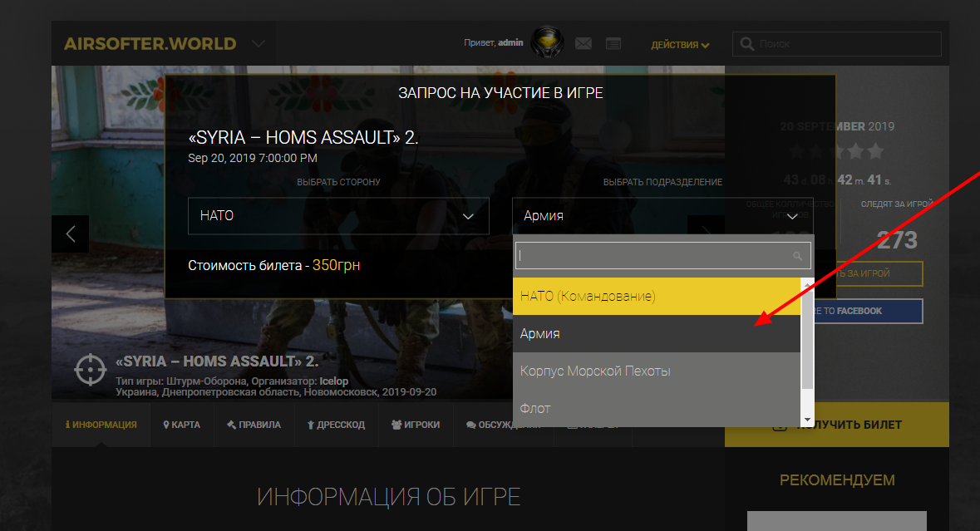
Task: Go to previous slide with left arrow
Action: tap(70, 234)
